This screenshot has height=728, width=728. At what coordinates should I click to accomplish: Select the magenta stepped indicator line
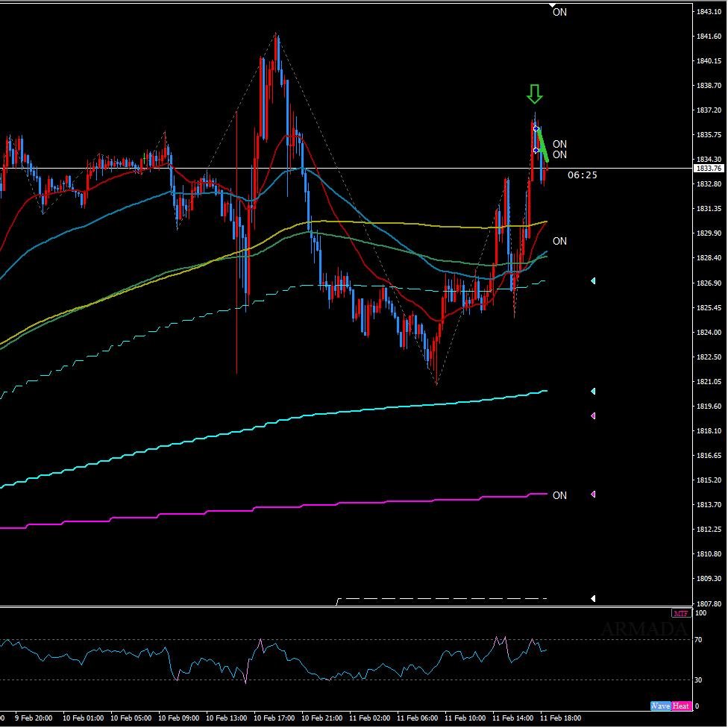pyautogui.click(x=274, y=507)
